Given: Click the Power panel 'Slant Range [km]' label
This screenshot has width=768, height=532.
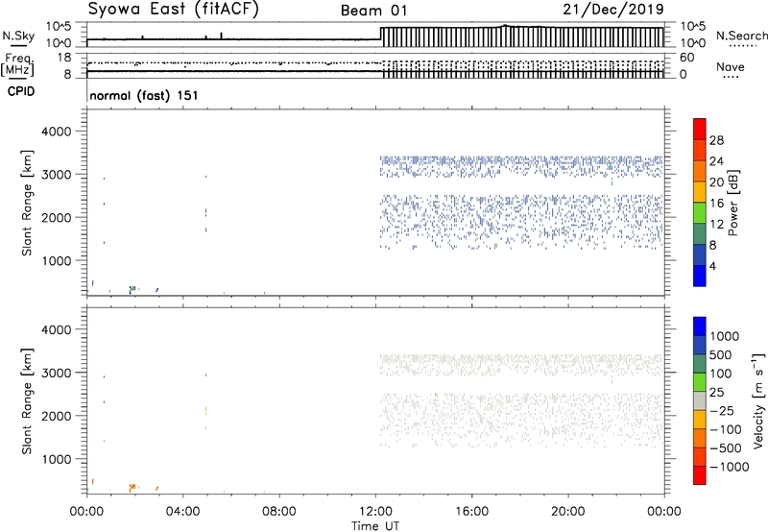Looking at the screenshot, I should pyautogui.click(x=27, y=203).
